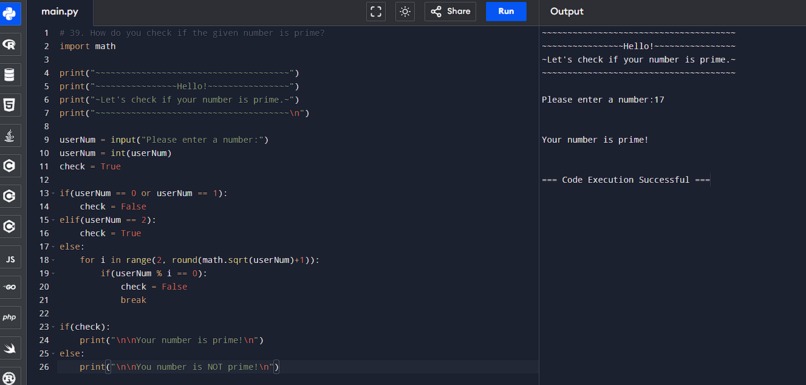The width and height of the screenshot is (806, 385).
Task: Click the 'break' statement in code
Action: [x=133, y=300]
